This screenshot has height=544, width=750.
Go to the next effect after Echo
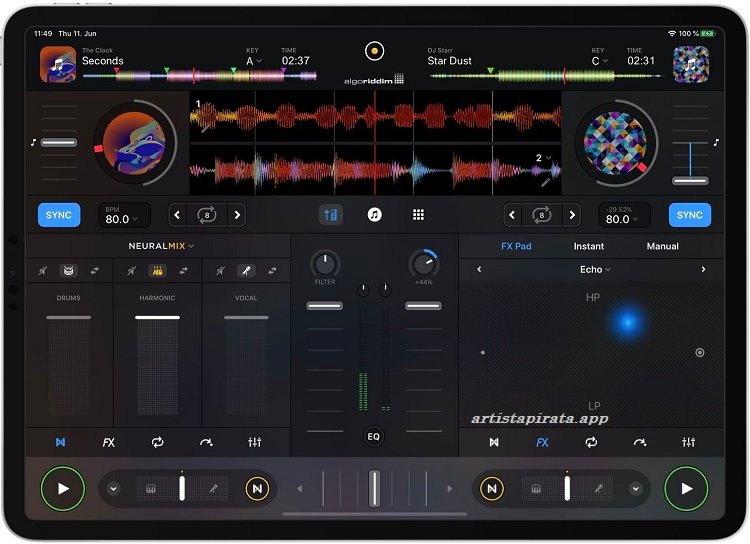pyautogui.click(x=703, y=269)
